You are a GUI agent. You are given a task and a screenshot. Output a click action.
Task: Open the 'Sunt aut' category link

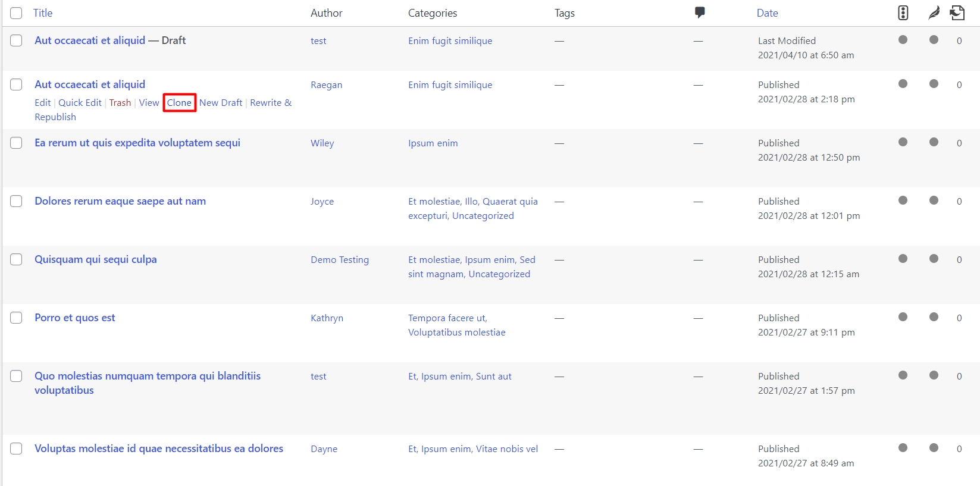coord(494,377)
